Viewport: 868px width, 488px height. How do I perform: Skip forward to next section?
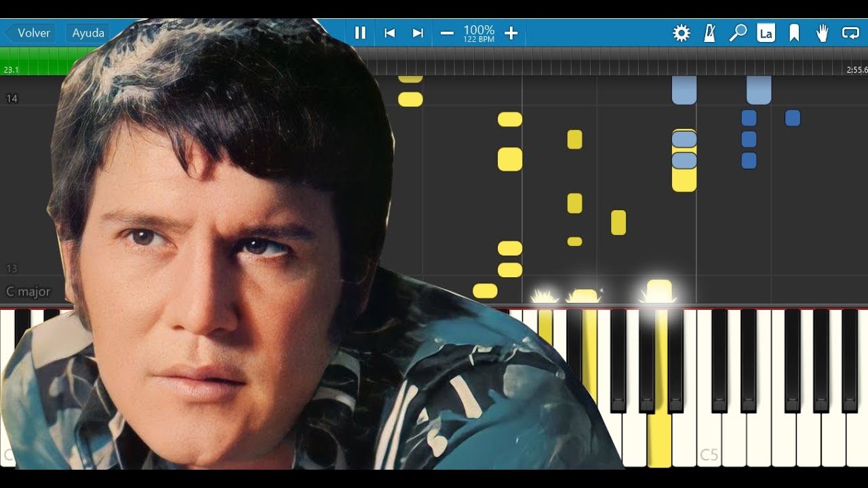418,33
